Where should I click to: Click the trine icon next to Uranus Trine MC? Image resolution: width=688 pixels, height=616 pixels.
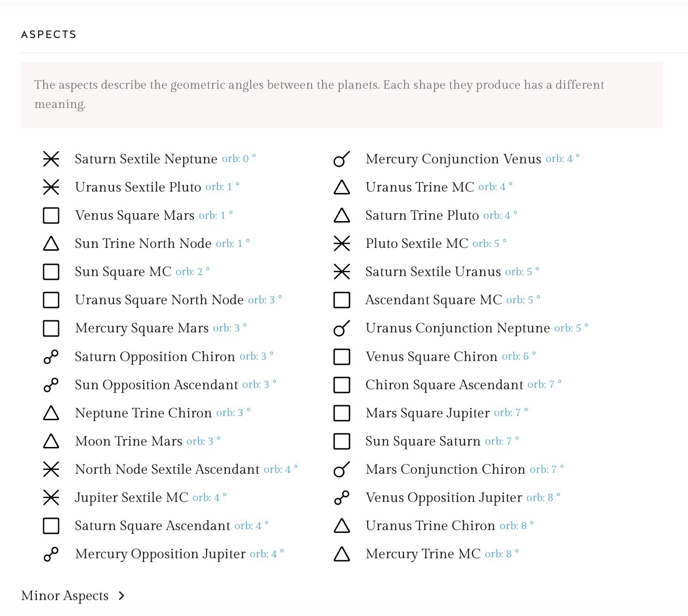click(x=342, y=187)
